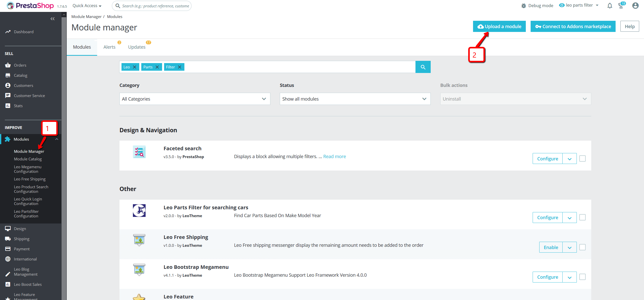Open the user profile avatar icon
The image size is (644, 300).
click(x=635, y=6)
